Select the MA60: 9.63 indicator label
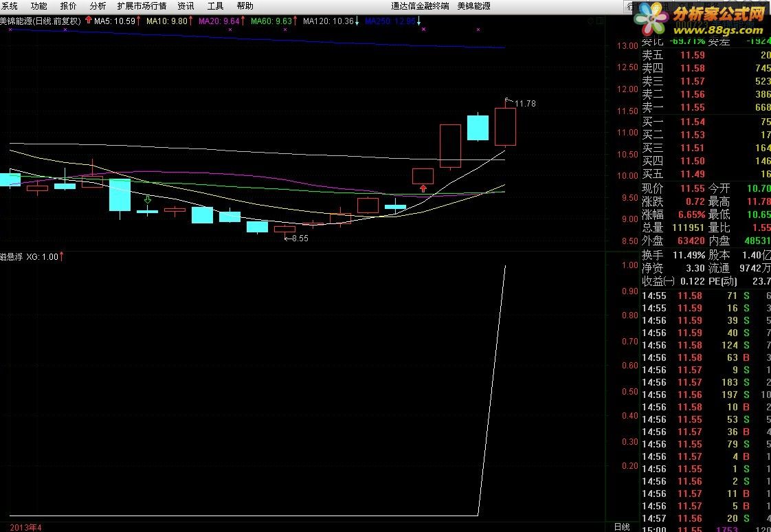The width and height of the screenshot is (771, 532). 274,21
